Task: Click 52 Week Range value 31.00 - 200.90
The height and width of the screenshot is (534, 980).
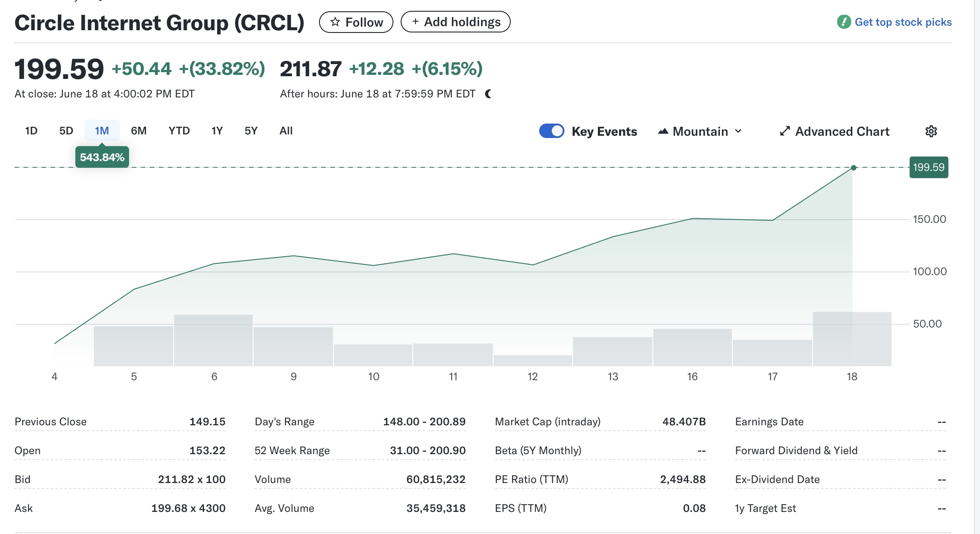Action: pos(428,451)
